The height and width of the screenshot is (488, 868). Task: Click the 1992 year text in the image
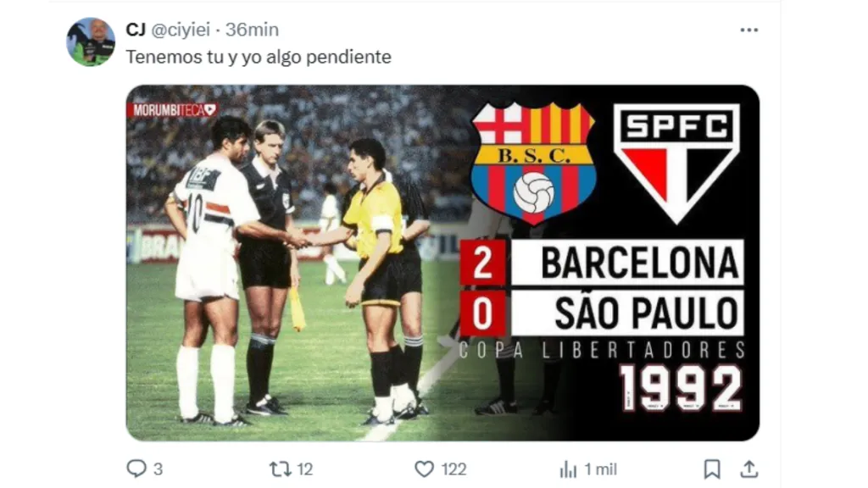click(x=680, y=388)
